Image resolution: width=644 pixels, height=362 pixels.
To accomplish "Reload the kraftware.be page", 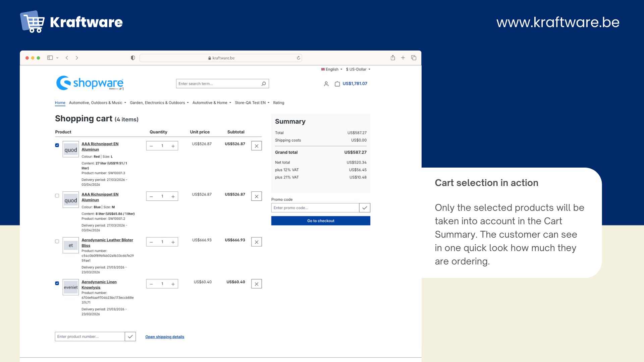I will coord(299,58).
